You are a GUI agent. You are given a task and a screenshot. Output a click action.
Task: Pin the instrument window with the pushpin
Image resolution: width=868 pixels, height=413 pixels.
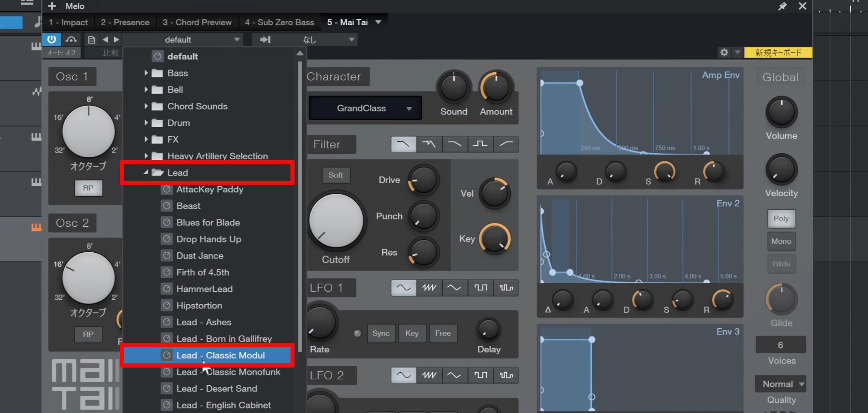782,6
